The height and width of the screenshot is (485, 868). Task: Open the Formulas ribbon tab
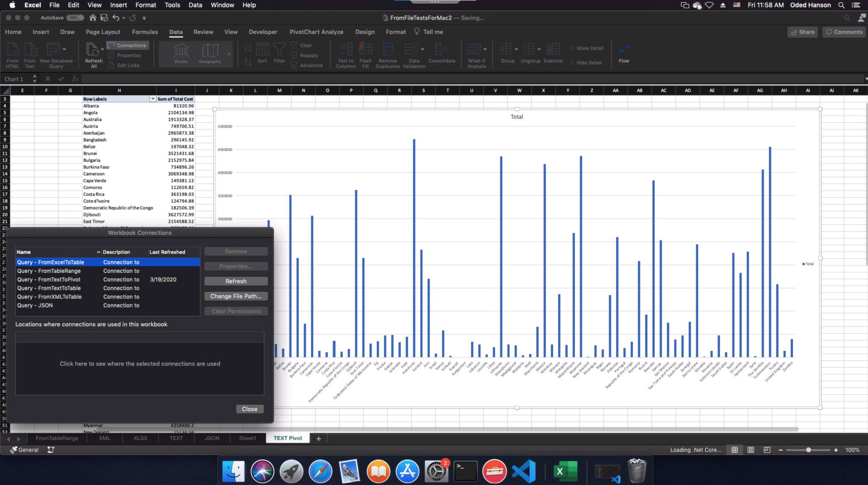[x=145, y=32]
